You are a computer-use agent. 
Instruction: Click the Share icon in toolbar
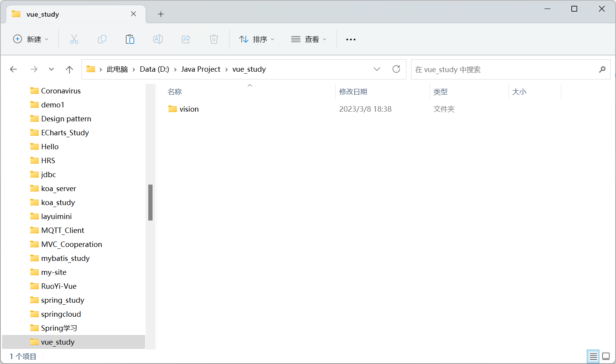coord(186,39)
